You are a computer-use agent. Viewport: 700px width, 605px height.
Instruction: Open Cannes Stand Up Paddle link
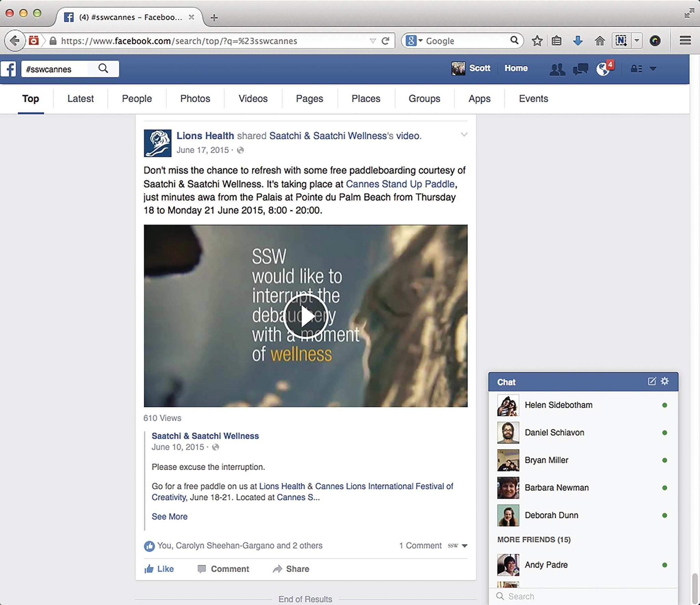(x=400, y=184)
